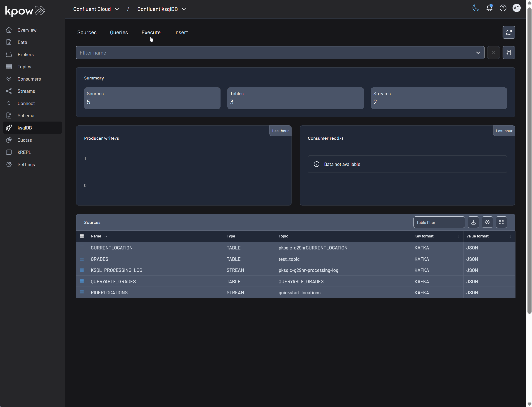Click the Streams summary card
The image size is (532, 407).
point(439,98)
